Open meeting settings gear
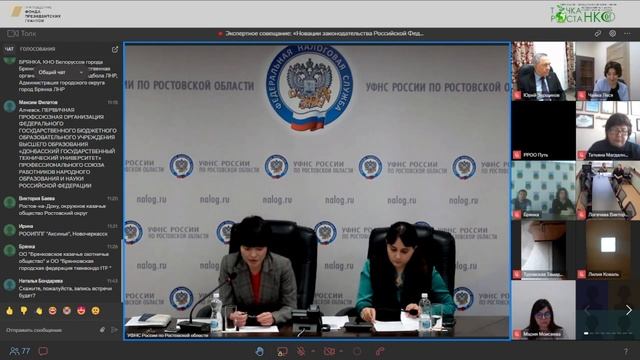640x360 pixels. tap(612, 34)
